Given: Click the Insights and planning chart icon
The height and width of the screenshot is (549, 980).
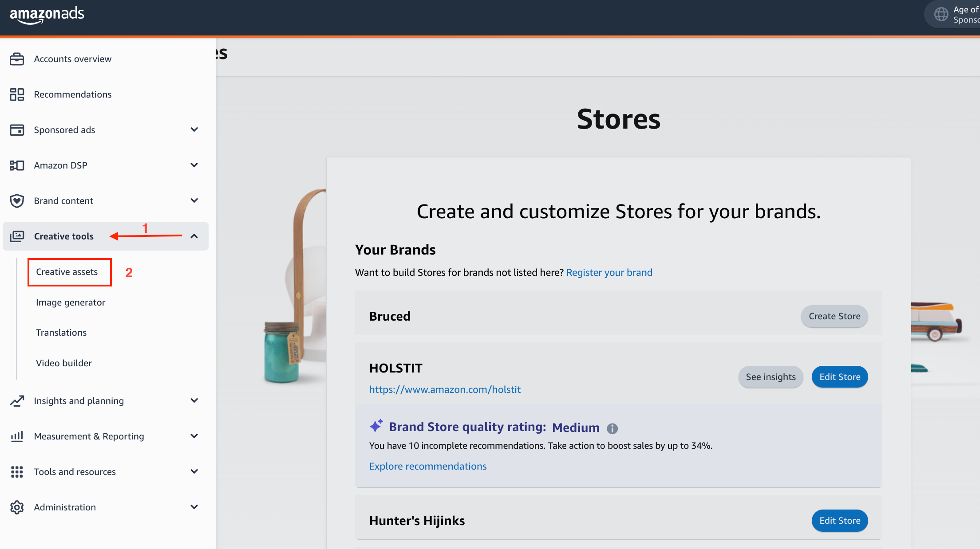Looking at the screenshot, I should (17, 401).
